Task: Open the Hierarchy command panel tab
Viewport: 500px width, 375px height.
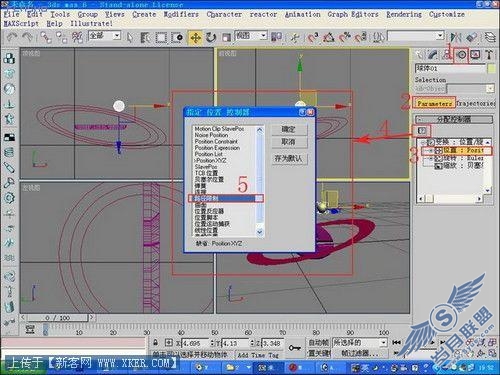Action: tap(446, 55)
